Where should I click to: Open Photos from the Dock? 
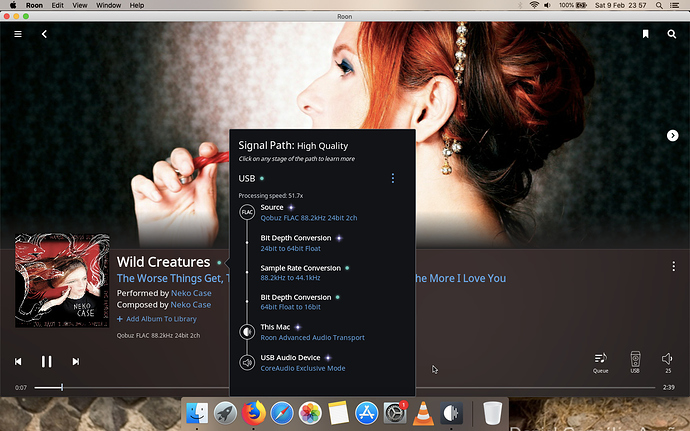click(x=310, y=413)
